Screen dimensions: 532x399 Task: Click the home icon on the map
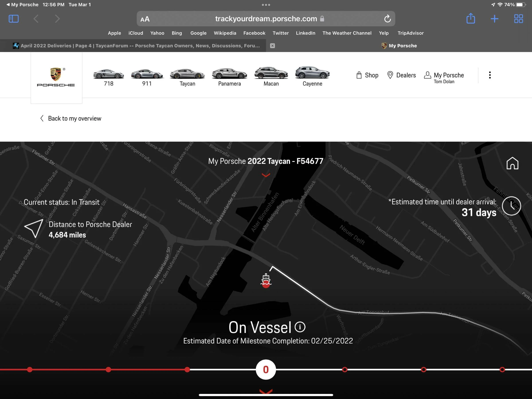pyautogui.click(x=512, y=163)
